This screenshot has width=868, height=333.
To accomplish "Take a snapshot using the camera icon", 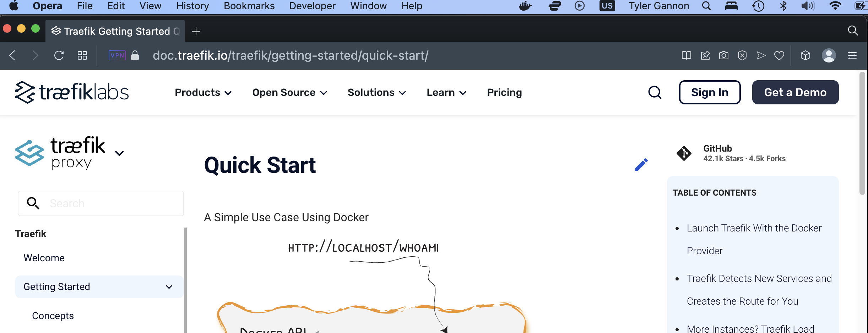I will coord(723,55).
